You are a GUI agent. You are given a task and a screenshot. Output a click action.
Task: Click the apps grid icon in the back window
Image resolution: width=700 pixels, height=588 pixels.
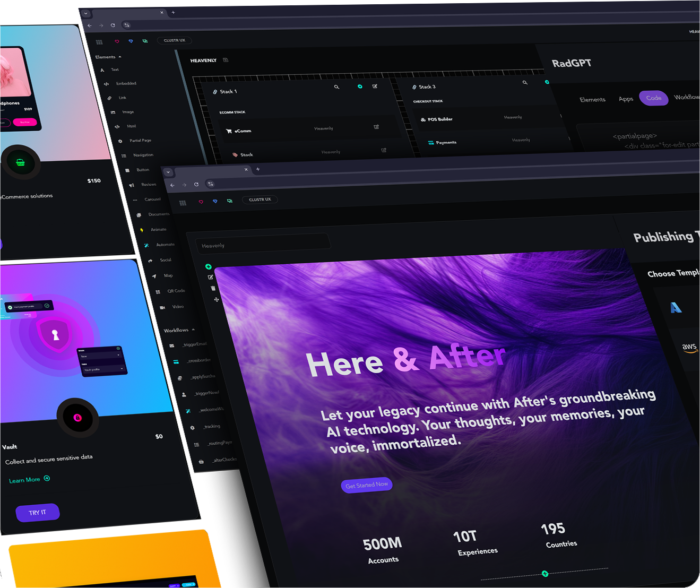point(99,42)
